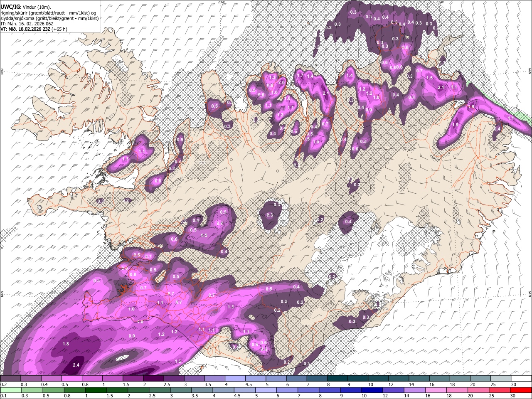Pick upper legend swatch between 0.5 and 0.8
Screen dimensions: 532x399
click(71, 379)
